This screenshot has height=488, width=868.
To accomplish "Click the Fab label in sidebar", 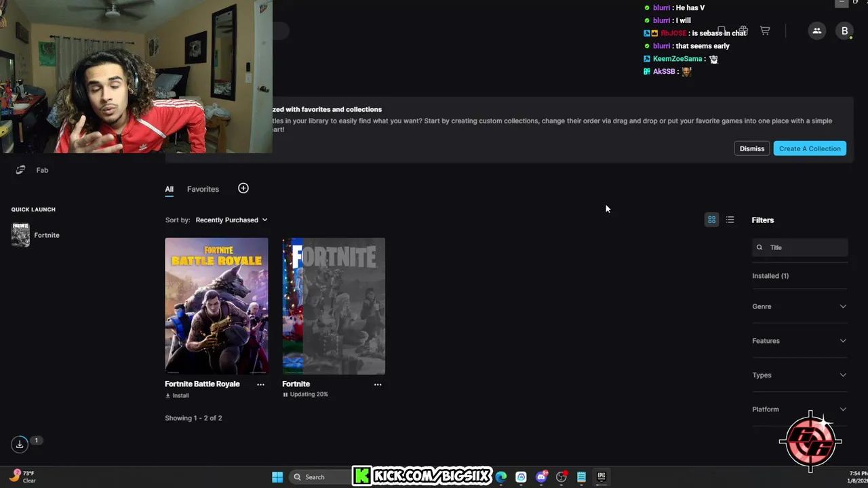I will pyautogui.click(x=42, y=170).
